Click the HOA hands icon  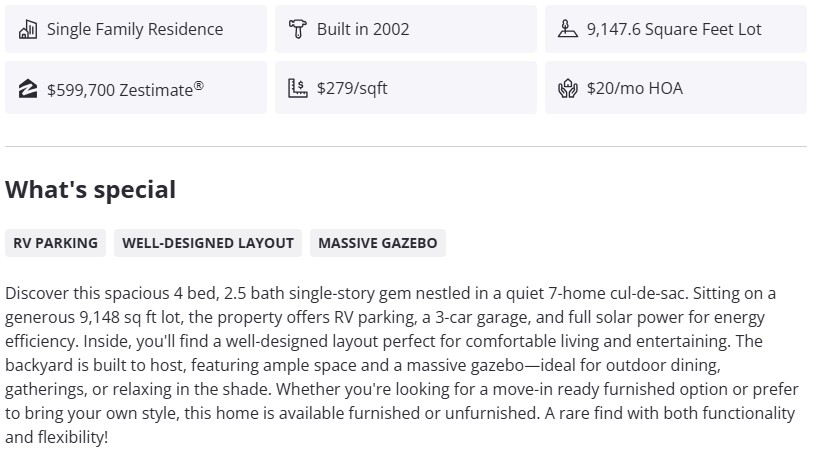[x=567, y=89]
